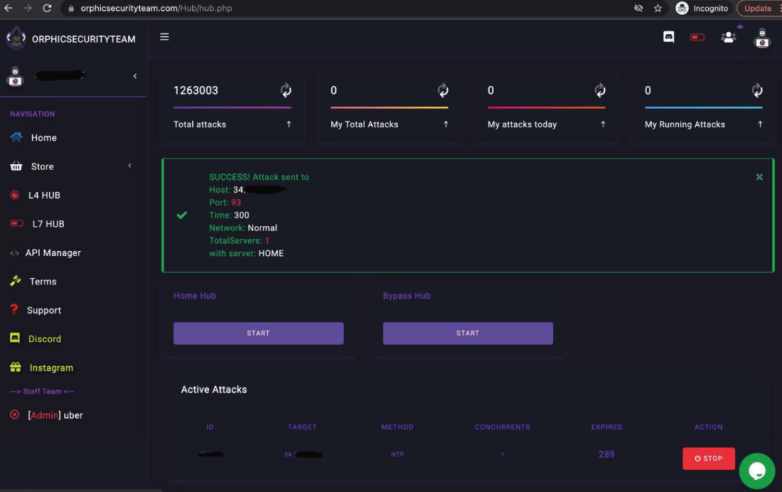782x492 pixels.
Task: Toggle the hamburger sidebar menu
Action: pyautogui.click(x=164, y=37)
